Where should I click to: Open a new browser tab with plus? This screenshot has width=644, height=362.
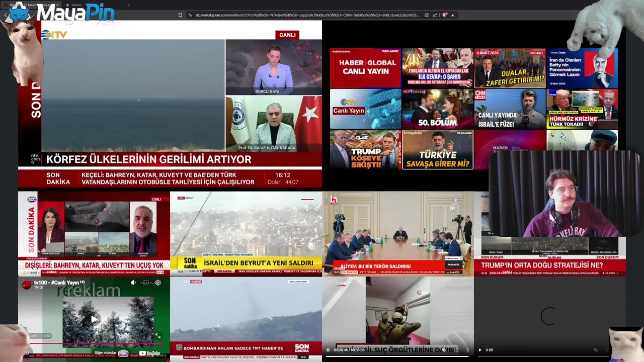click(x=128, y=5)
